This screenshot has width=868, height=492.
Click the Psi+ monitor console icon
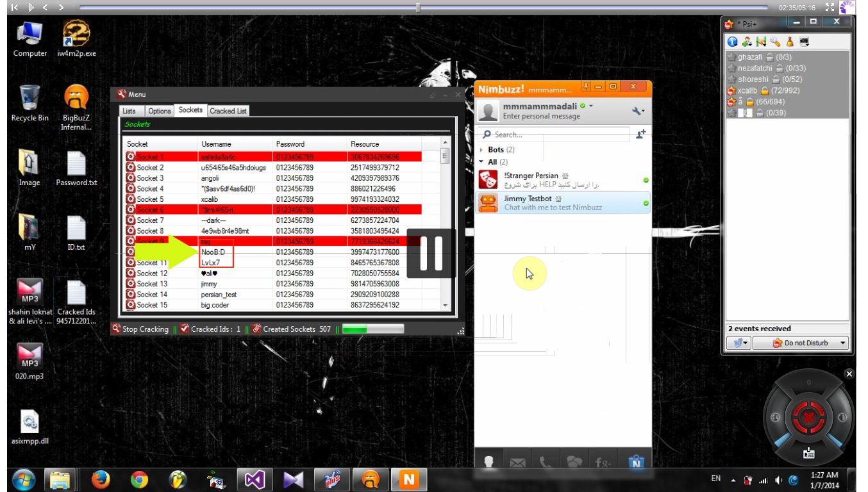pos(804,42)
